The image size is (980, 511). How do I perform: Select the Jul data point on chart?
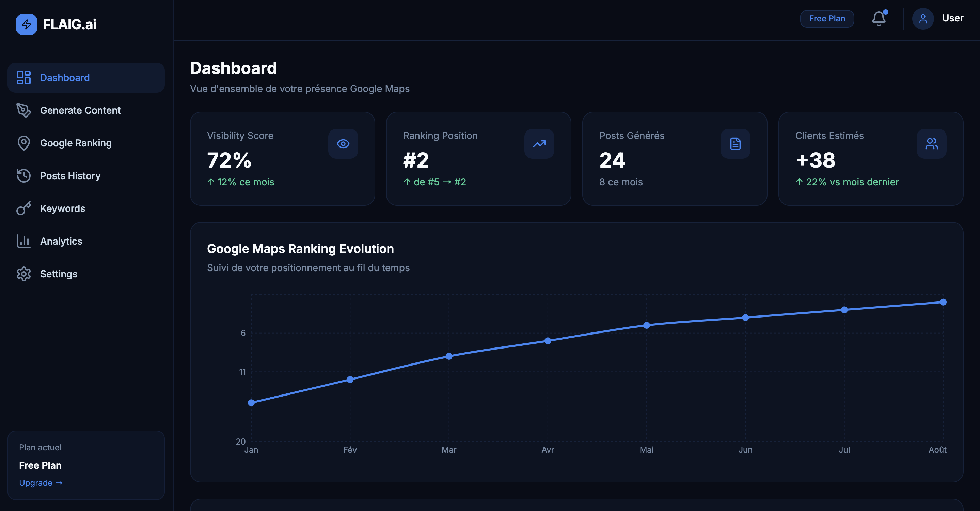point(844,310)
